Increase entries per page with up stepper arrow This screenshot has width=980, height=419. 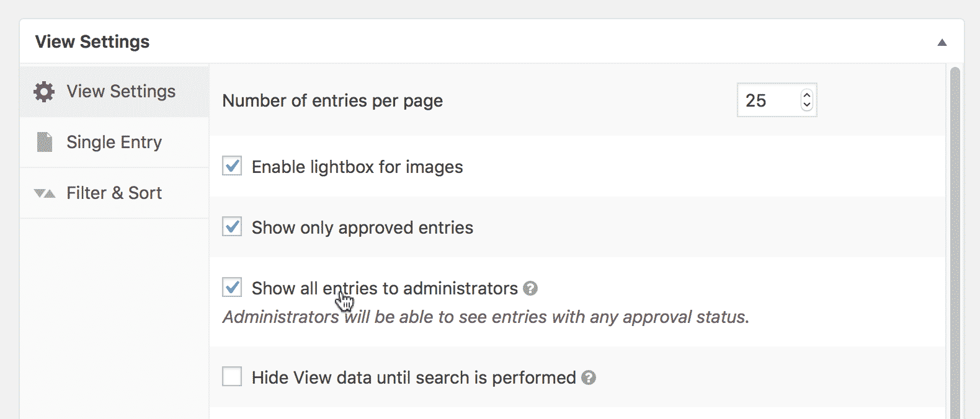(x=806, y=95)
